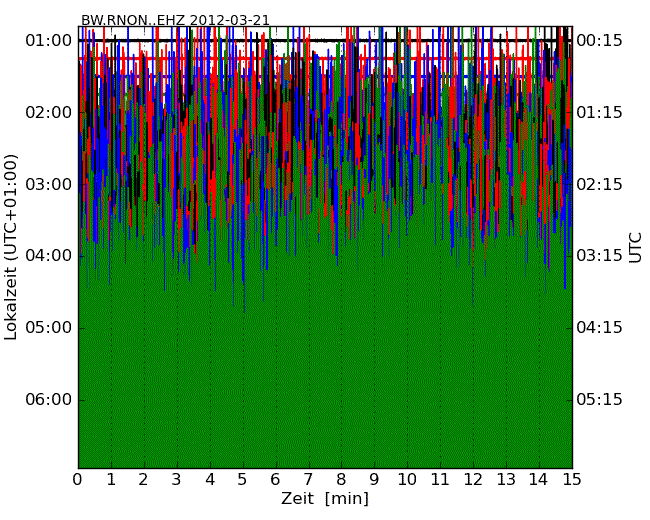This screenshot has width=650, height=520.
Task: Pick the x-axis tick label 7
Action: tap(308, 480)
